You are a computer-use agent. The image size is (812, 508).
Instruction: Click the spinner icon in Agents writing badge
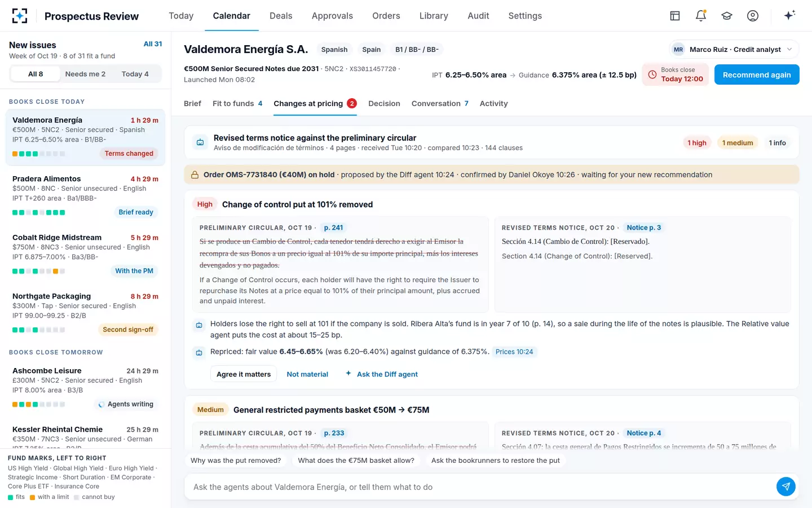101,405
